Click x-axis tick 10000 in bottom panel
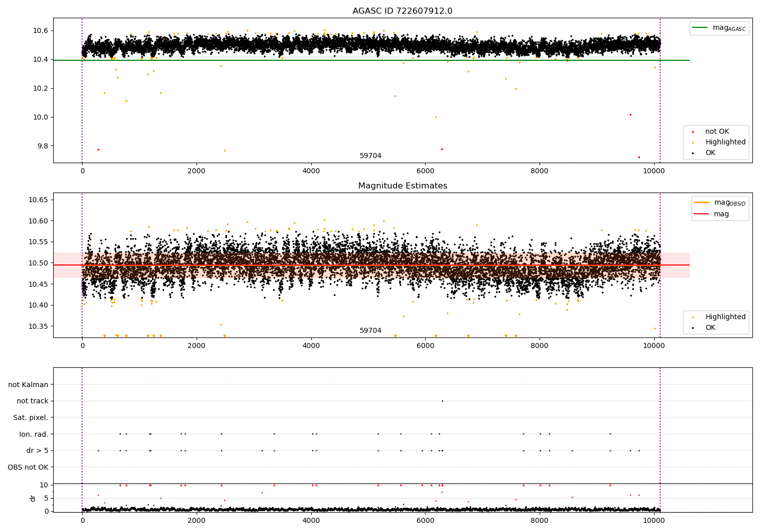760x532 pixels. pyautogui.click(x=654, y=520)
